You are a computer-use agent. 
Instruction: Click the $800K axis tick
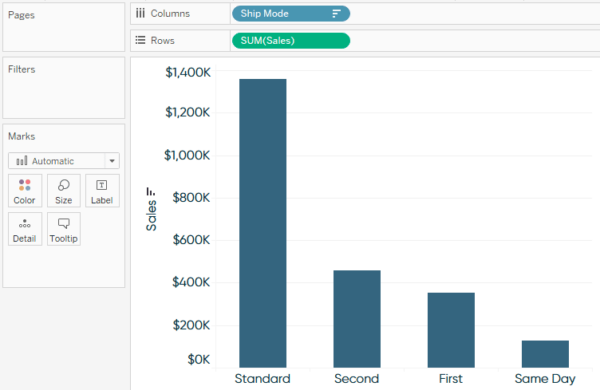coord(191,197)
